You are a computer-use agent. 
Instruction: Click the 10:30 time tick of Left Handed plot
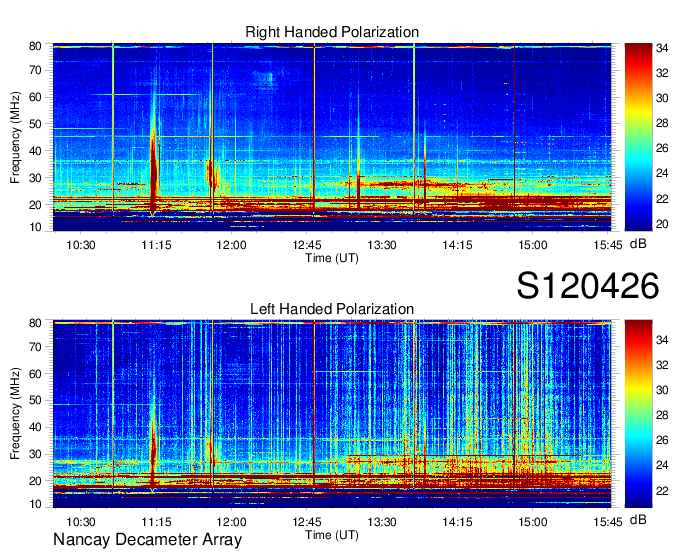point(81,522)
